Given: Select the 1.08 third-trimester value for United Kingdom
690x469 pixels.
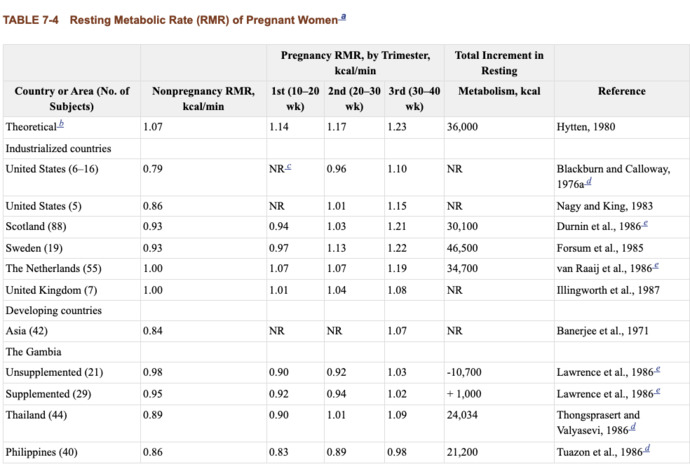Looking at the screenshot, I should 397,290.
